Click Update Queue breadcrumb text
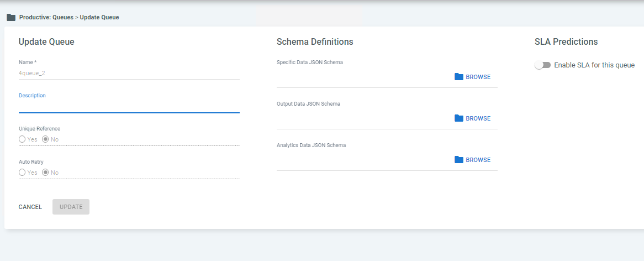The image size is (644, 261). pos(99,18)
